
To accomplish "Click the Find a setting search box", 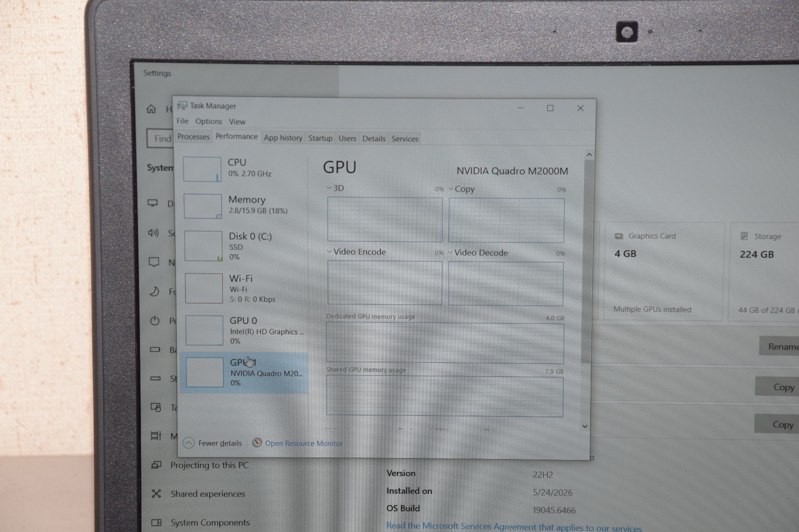I will coord(160,138).
